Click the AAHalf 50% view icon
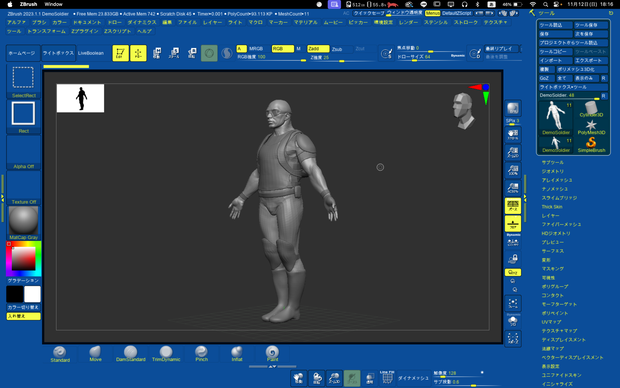Screen dimensions: 620x388 coord(513,188)
